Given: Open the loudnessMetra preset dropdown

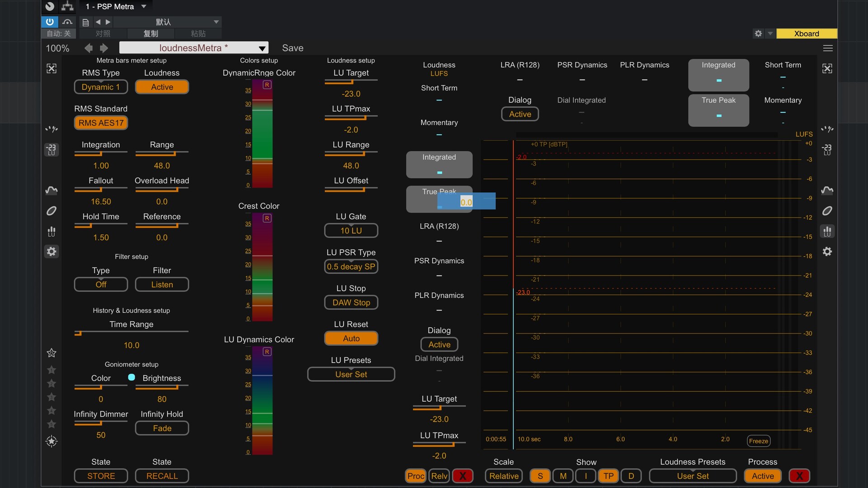Looking at the screenshot, I should (262, 48).
